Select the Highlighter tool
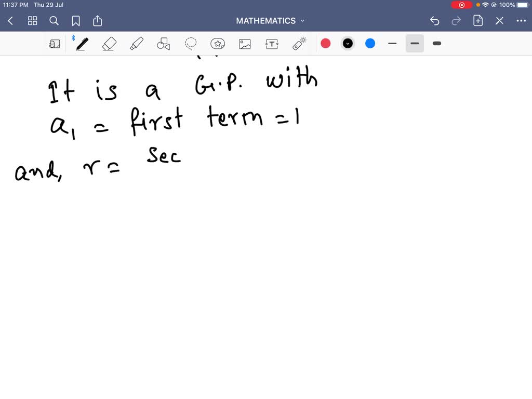This screenshot has height=399, width=532. tap(136, 44)
